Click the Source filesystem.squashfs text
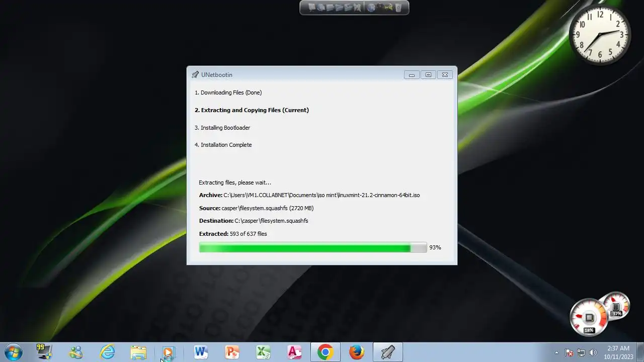644x362 pixels. [x=256, y=208]
